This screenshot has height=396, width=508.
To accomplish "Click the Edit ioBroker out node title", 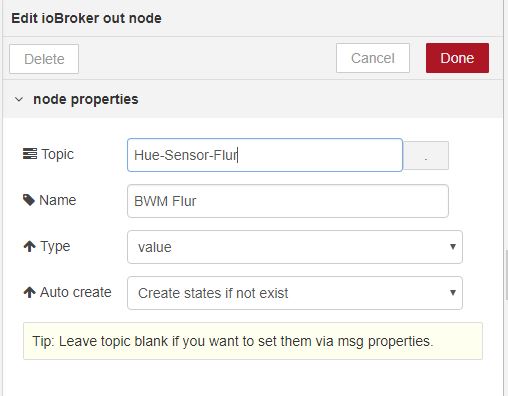I will click(x=86, y=18).
